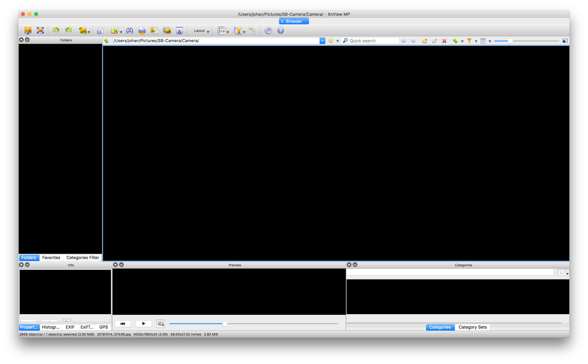Screen dimensions: 588x364
Task: Click the screen capture camera icon
Action: tap(179, 30)
